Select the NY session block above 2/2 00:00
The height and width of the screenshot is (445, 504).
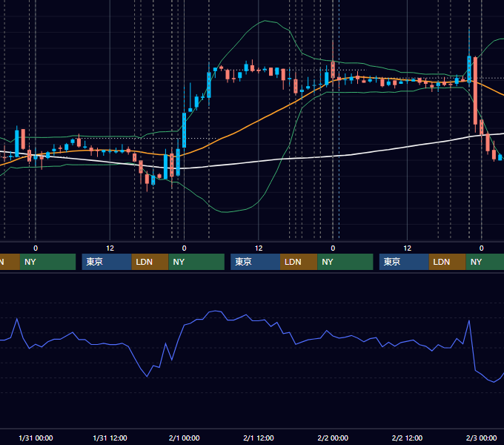[x=345, y=262]
